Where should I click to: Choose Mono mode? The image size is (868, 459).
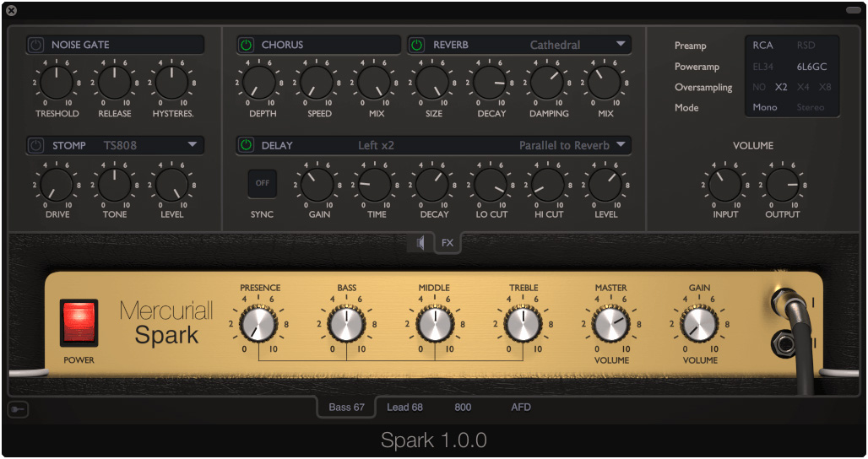764,107
